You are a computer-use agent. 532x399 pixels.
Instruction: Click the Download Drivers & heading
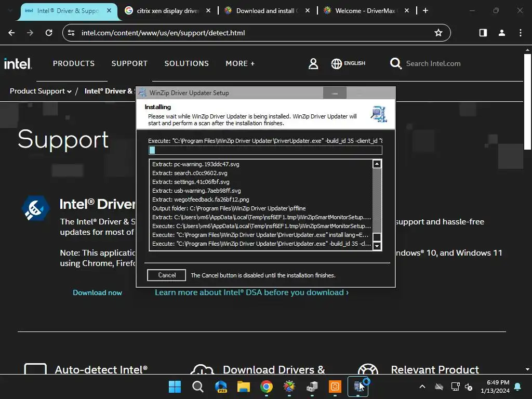[274, 369]
